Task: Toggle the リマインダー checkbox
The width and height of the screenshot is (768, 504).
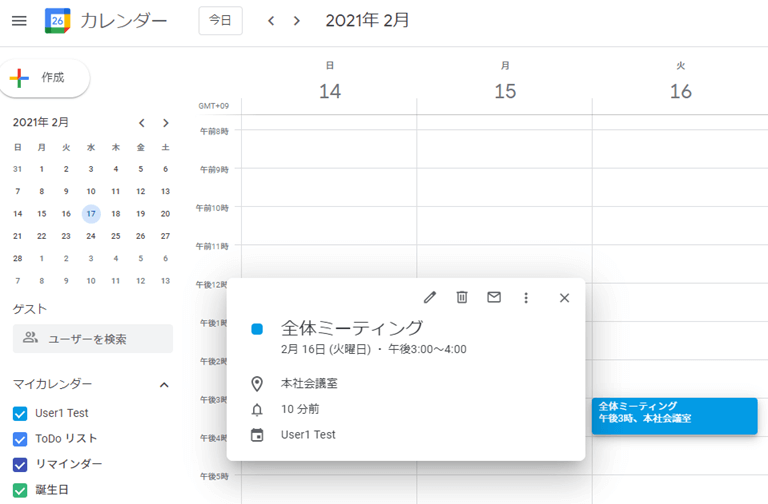Action: click(20, 465)
